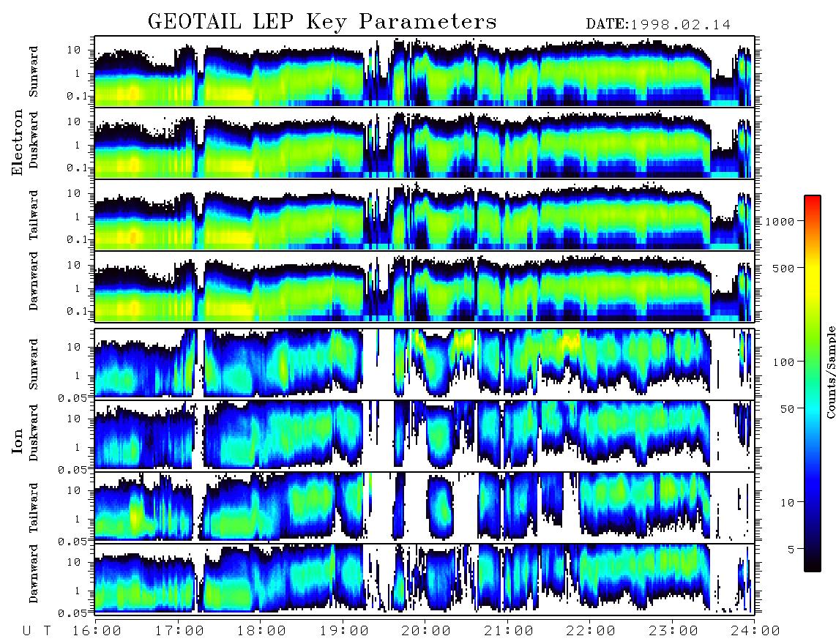The image size is (836, 644).
Task: Click the 0.1 tick on Electron Sunward axis
Action: pos(79,96)
